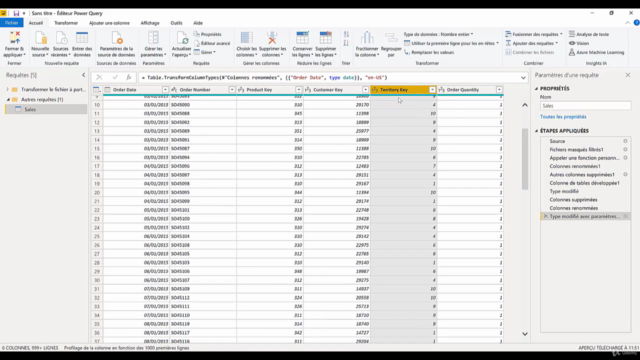Confirm formula with checkmark icon
The image size is (640, 360).
(x=115, y=77)
